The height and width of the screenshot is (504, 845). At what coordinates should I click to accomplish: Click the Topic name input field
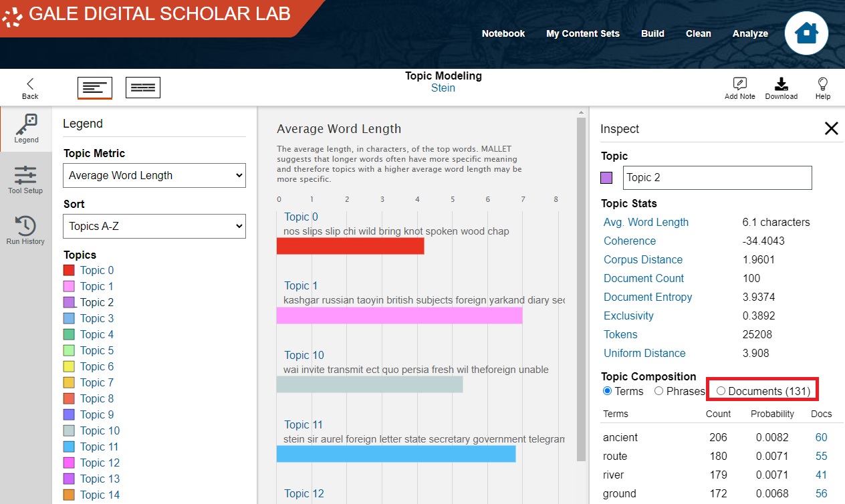click(x=717, y=178)
